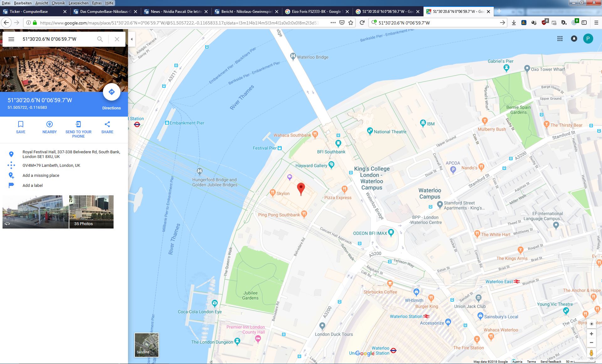This screenshot has width=602, height=364.
Task: Click the red location pin
Action: (301, 189)
